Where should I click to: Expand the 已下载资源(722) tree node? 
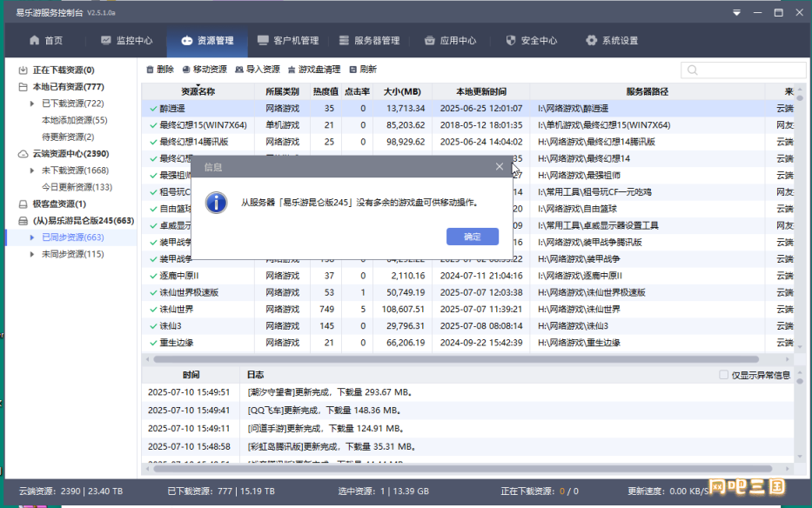tap(32, 104)
